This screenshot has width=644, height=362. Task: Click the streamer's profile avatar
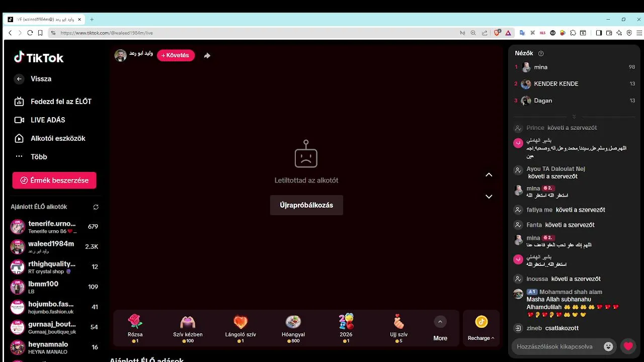click(120, 55)
